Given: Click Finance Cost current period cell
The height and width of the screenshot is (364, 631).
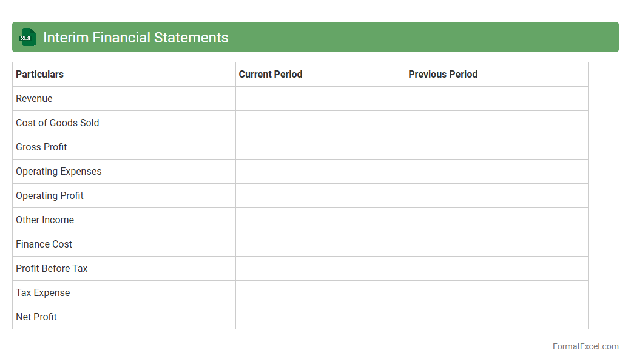Looking at the screenshot, I should point(320,244).
